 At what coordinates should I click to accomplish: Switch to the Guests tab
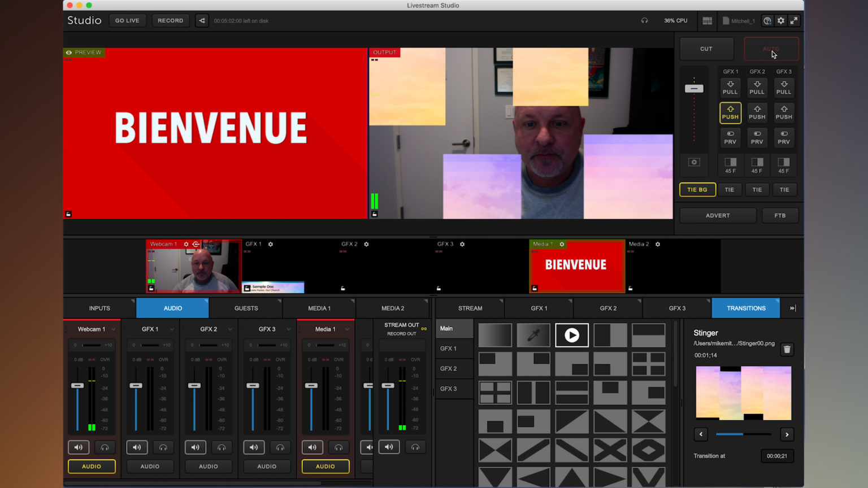point(246,308)
